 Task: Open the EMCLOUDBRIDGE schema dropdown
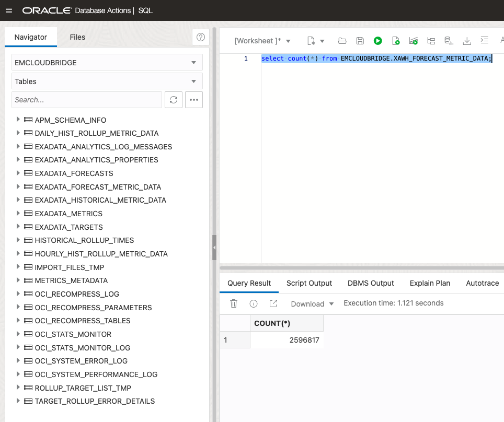[107, 62]
